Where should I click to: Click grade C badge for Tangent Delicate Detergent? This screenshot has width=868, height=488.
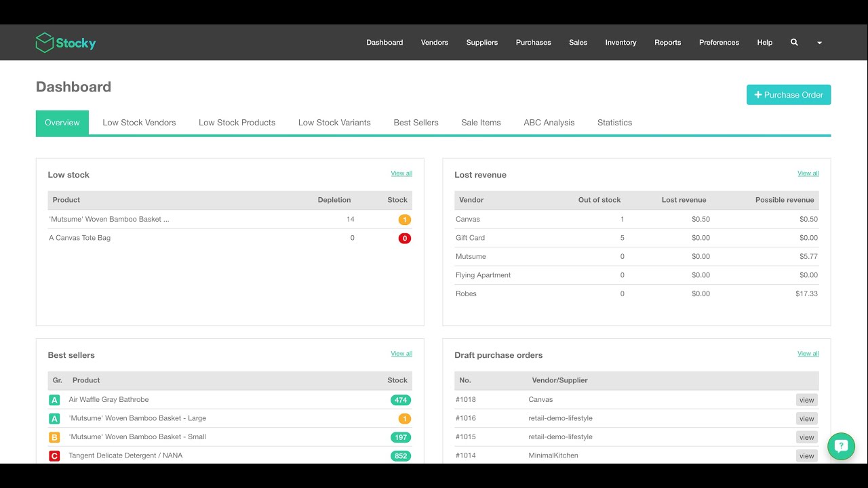point(55,456)
